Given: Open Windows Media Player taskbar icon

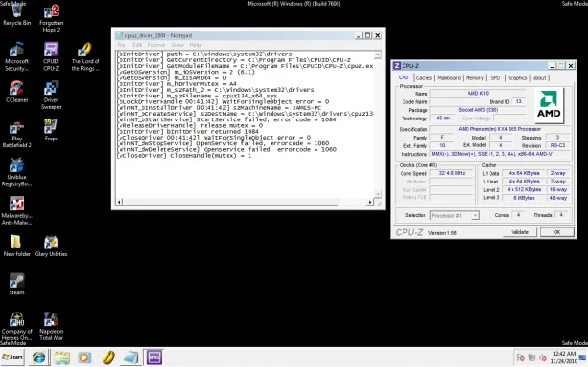Looking at the screenshot, I should (x=84, y=357).
